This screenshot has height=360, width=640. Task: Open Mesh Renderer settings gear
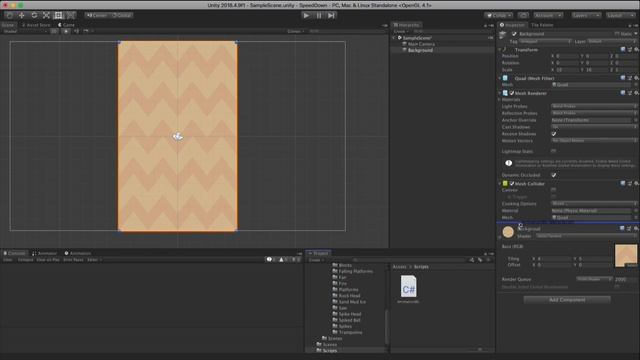tap(636, 93)
